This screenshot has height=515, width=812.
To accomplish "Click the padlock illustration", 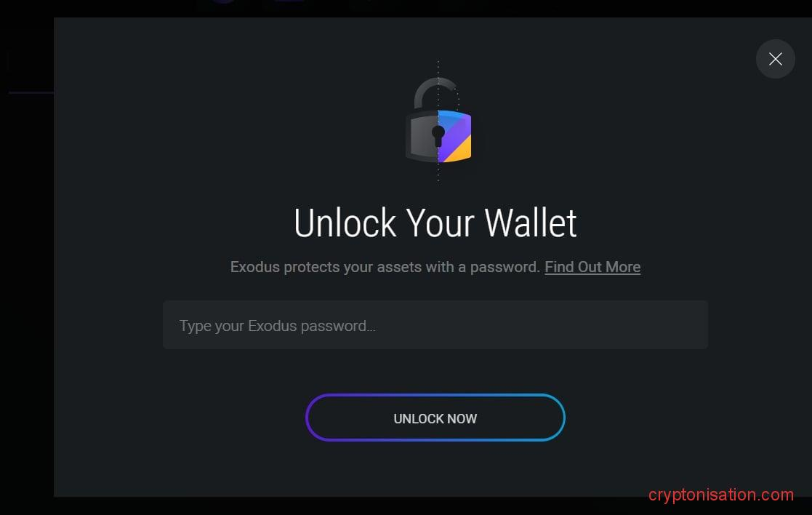I will pos(438,120).
